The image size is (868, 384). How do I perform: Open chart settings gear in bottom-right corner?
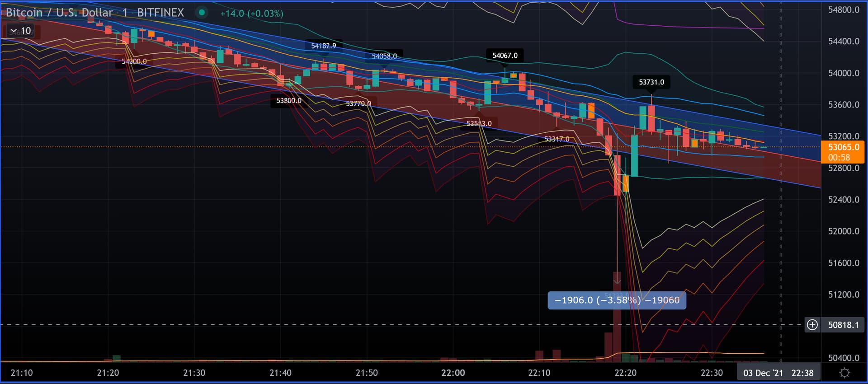[844, 373]
